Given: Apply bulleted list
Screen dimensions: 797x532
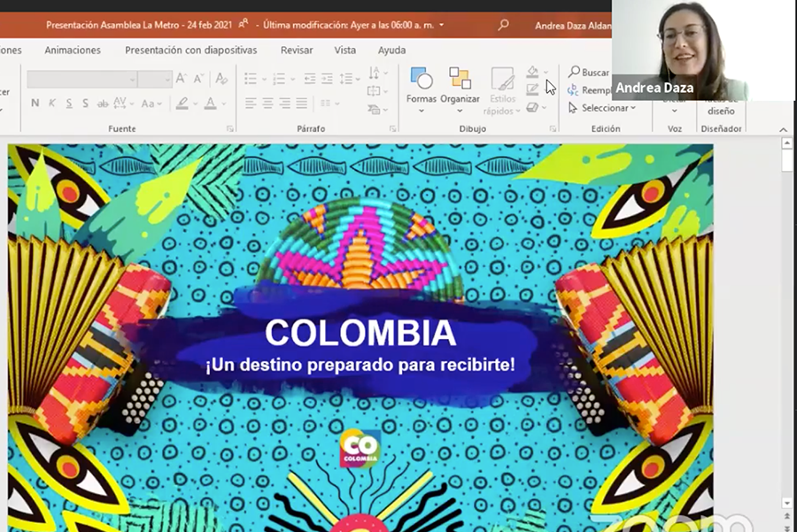Looking at the screenshot, I should tap(251, 79).
